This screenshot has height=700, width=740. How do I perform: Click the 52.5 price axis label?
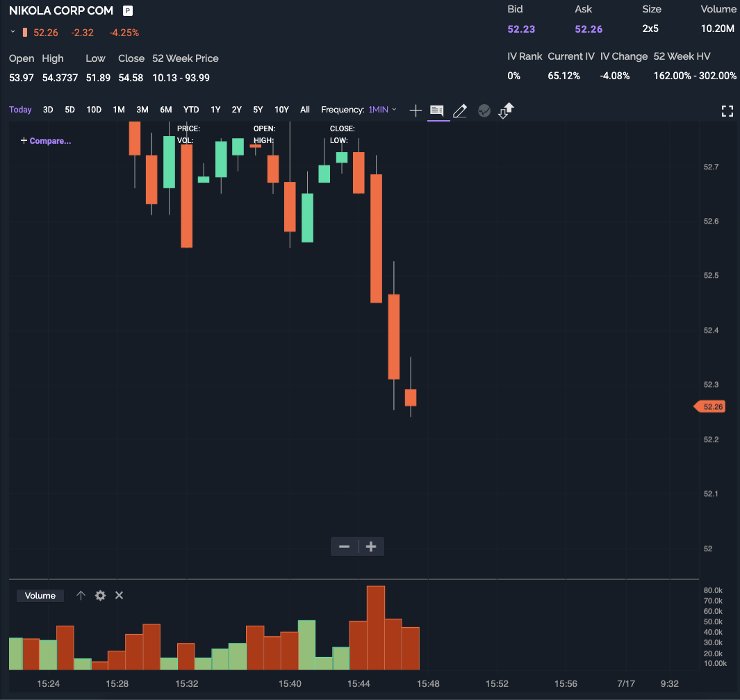pos(711,275)
